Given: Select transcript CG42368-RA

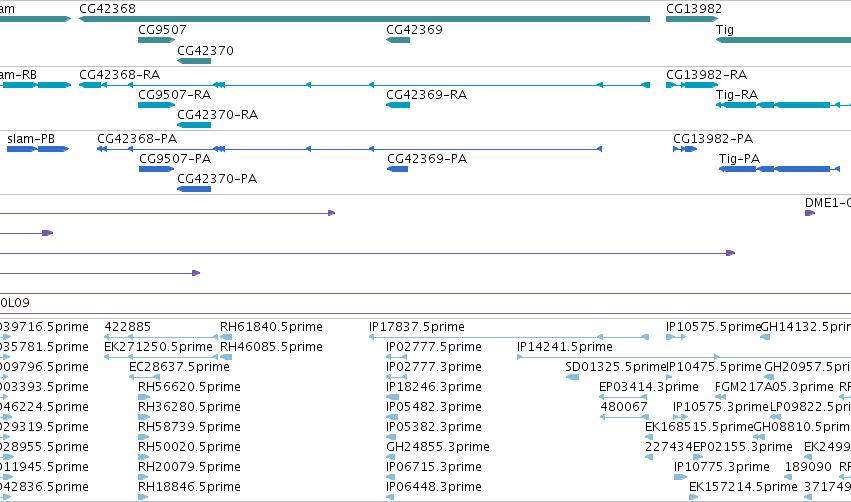Looking at the screenshot, I should [x=364, y=85].
